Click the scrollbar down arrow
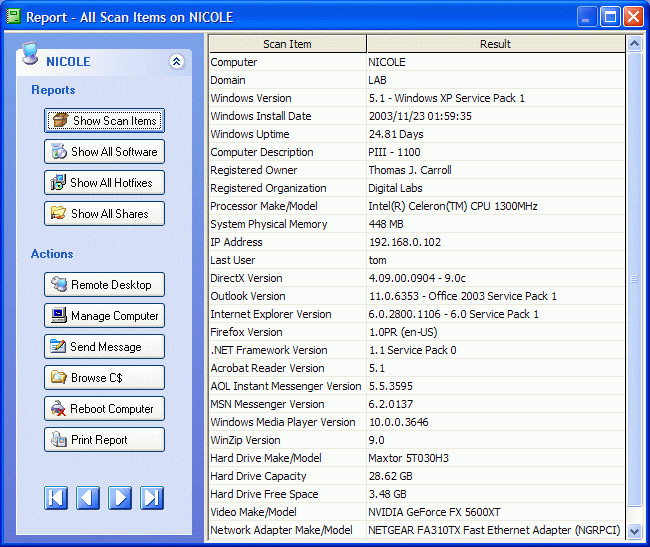Viewport: 650px width, 547px height. point(634,531)
